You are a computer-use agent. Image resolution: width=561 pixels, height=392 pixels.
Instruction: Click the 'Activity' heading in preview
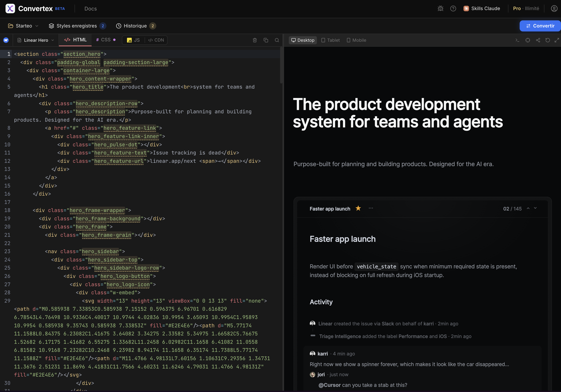pos(321,302)
